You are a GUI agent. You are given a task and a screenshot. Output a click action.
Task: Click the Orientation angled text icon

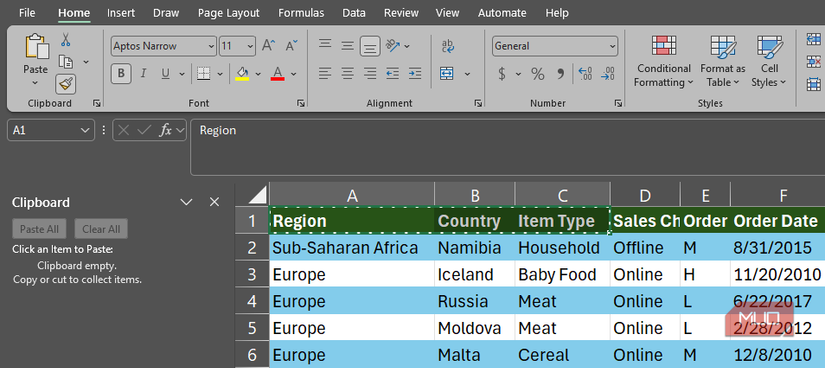tap(393, 46)
